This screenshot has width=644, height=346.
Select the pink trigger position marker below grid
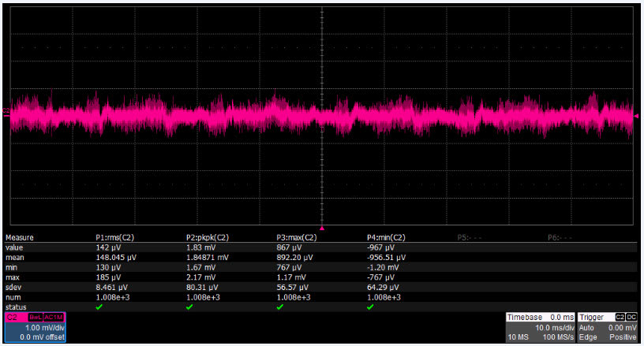[322, 228]
